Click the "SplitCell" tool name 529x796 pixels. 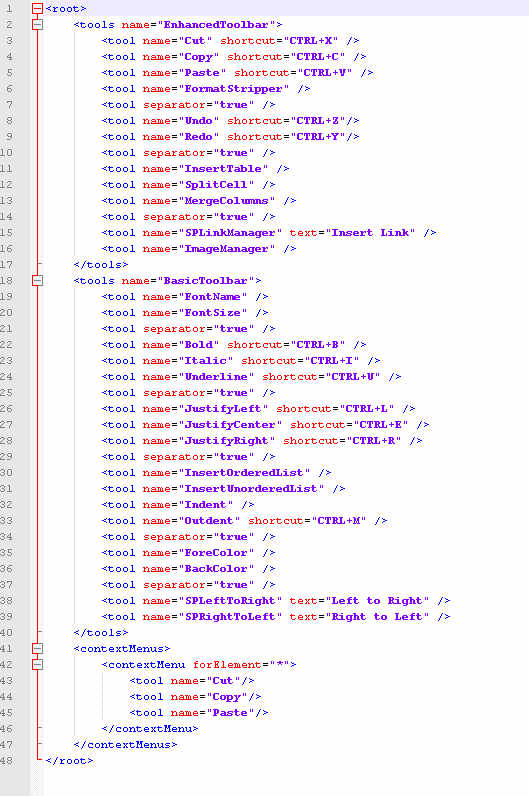coord(216,184)
